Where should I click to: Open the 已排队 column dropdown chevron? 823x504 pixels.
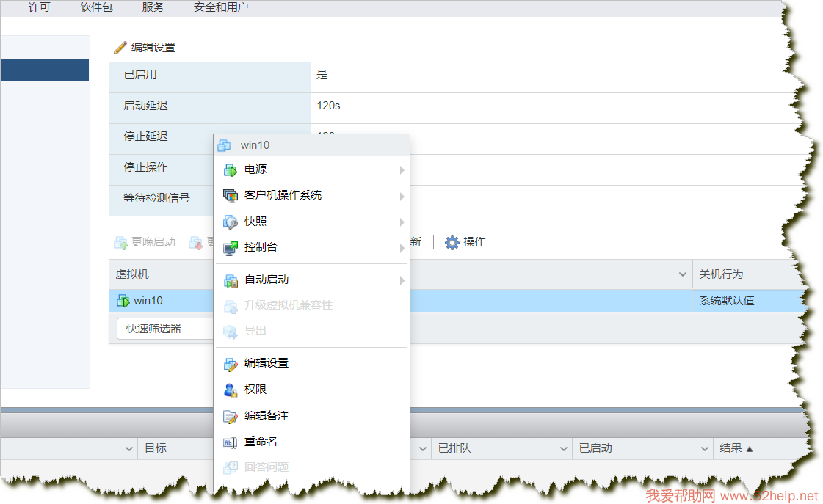click(564, 448)
